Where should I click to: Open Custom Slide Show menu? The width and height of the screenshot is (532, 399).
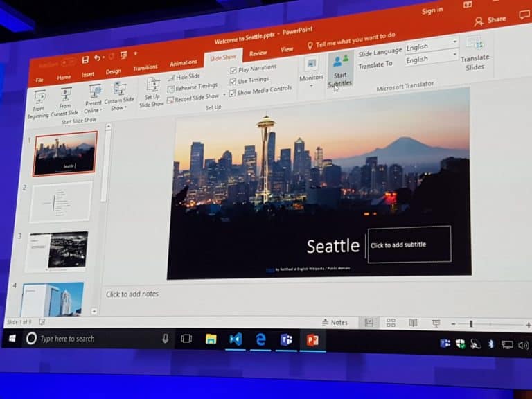click(118, 96)
